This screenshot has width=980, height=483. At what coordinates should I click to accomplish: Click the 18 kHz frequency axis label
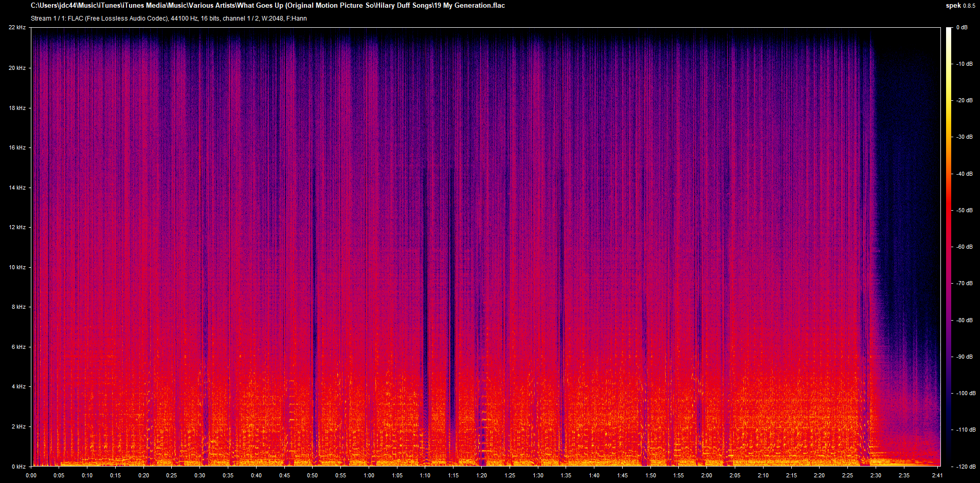click(17, 108)
